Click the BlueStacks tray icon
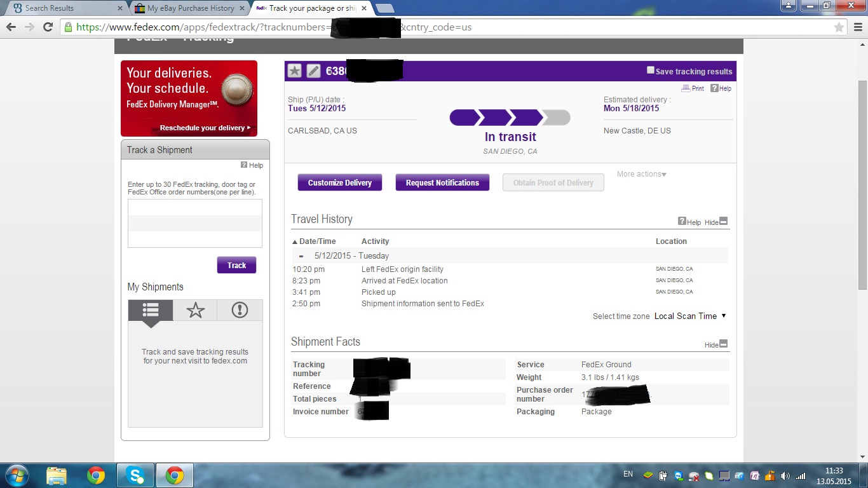This screenshot has height=488, width=868. click(648, 475)
